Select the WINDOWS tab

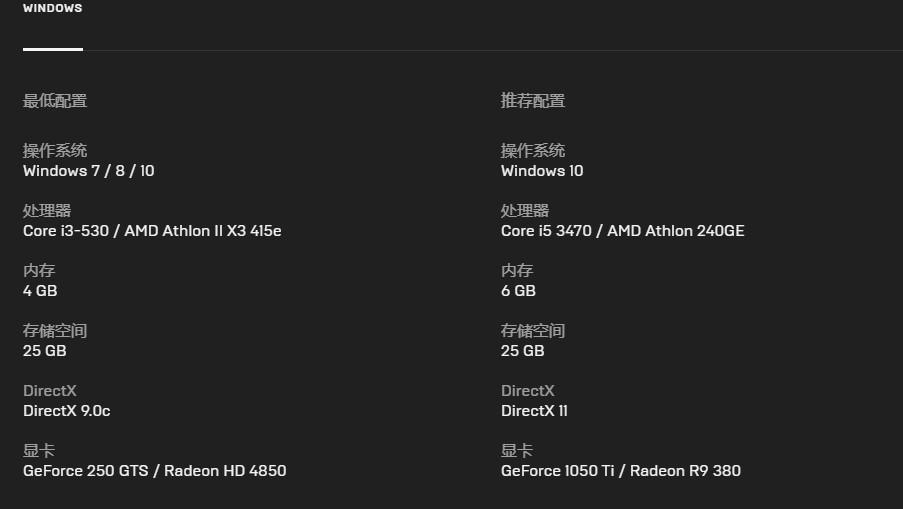tap(52, 8)
